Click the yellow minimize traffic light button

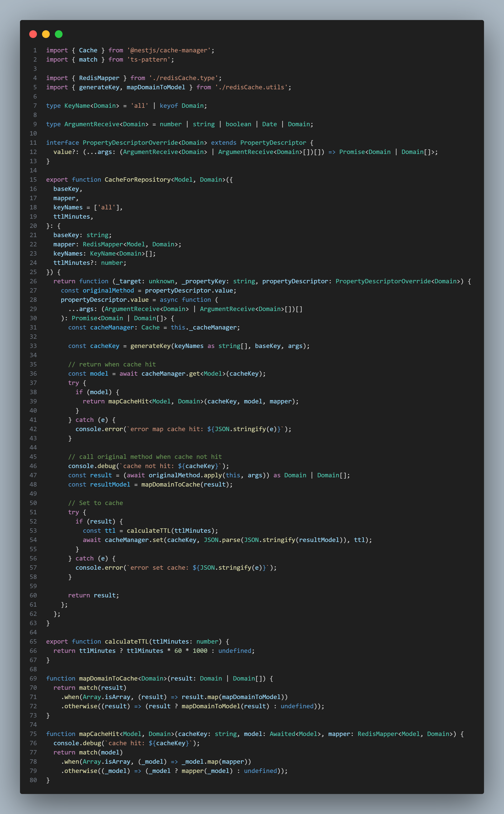click(x=46, y=34)
